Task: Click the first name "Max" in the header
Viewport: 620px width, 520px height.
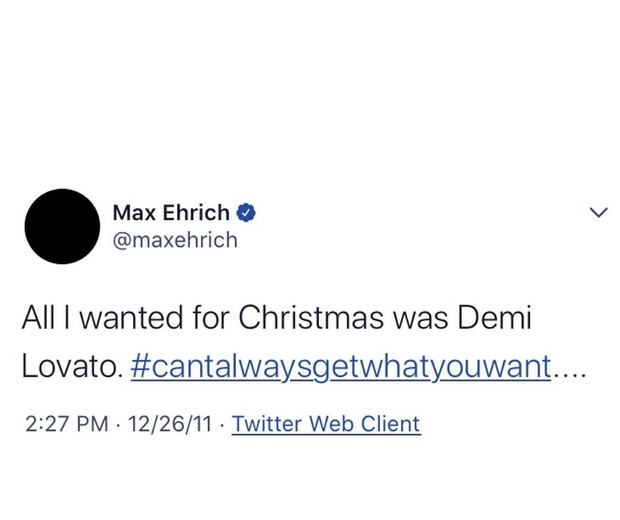Action: (134, 212)
